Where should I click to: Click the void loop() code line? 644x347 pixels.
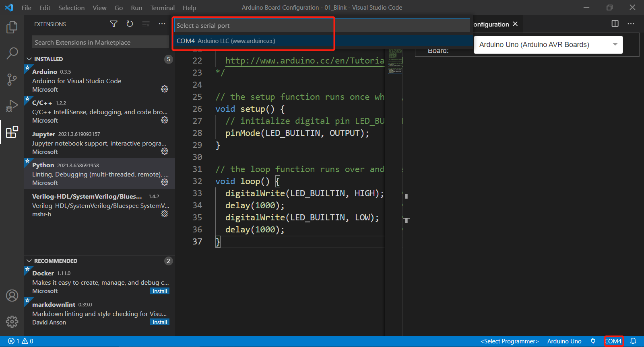(248, 181)
